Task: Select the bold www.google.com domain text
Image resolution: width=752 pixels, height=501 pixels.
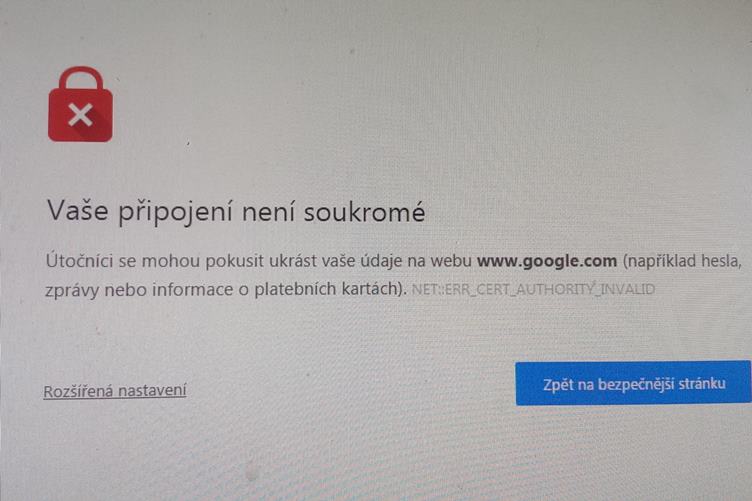Action: pyautogui.click(x=547, y=261)
